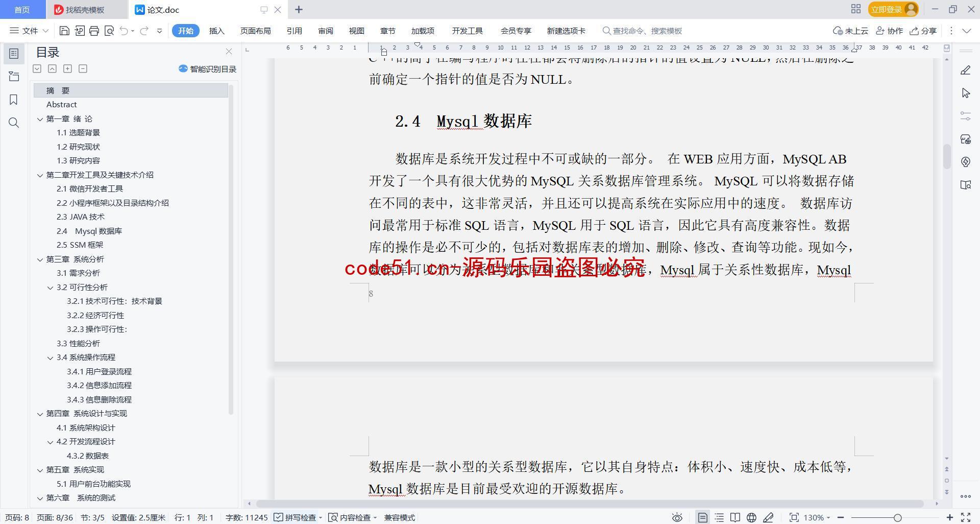Collapse 第四章 系统设计与实现 node
Viewport: 980px width, 524px height.
(x=40, y=414)
